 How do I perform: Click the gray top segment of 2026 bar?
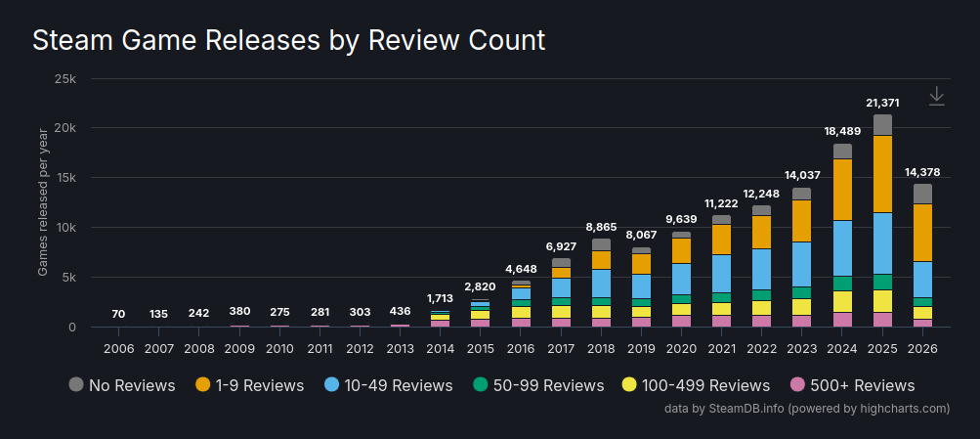click(x=922, y=194)
